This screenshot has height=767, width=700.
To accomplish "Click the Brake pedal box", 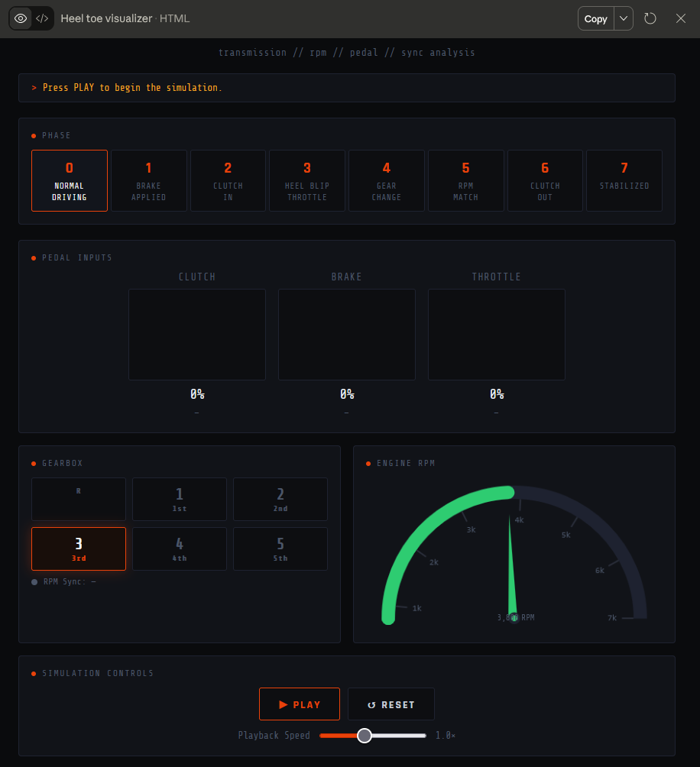I will tap(347, 335).
